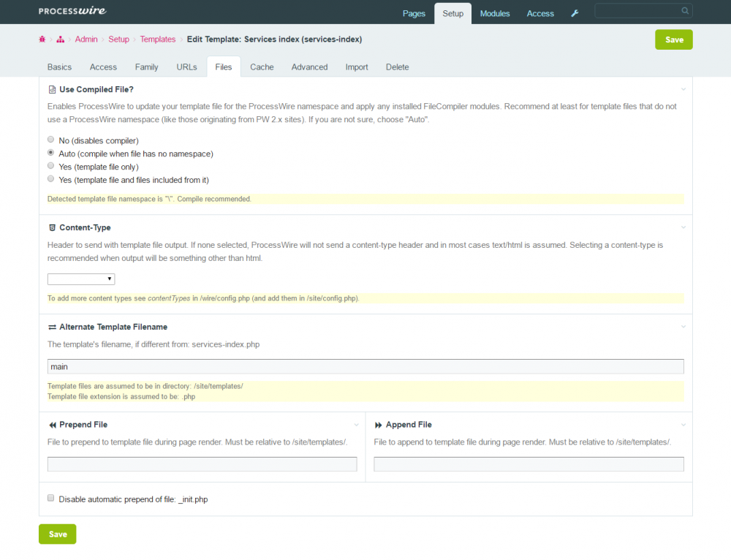
Task: Choose "Yes (template file only)" radio button
Action: pos(50,166)
